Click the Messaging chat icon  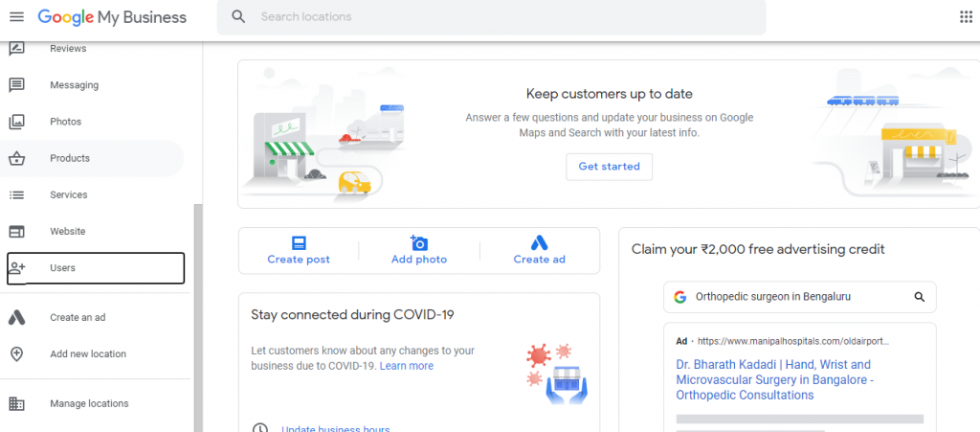pyautogui.click(x=17, y=85)
